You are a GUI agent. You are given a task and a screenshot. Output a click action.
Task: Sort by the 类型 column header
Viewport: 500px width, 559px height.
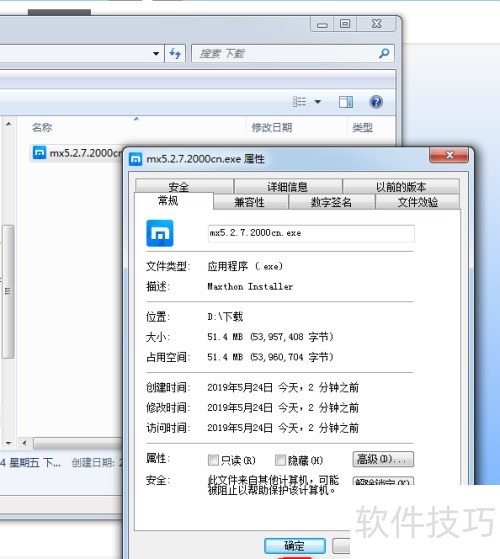click(x=362, y=128)
